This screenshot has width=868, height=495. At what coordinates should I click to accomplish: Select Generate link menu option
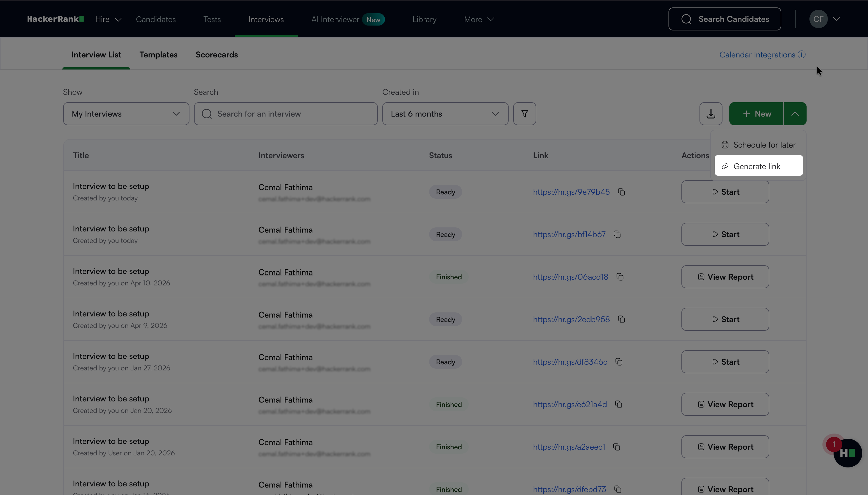coord(758,166)
